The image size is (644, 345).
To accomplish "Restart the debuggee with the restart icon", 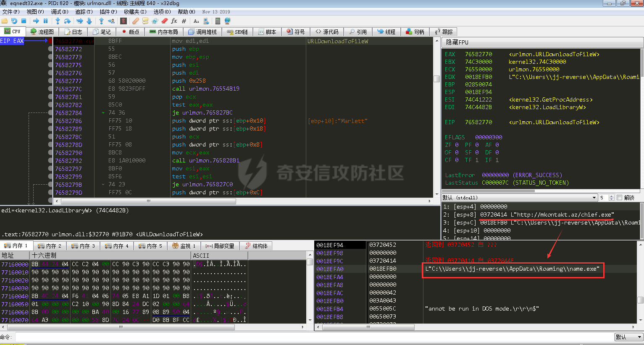I will point(14,21).
